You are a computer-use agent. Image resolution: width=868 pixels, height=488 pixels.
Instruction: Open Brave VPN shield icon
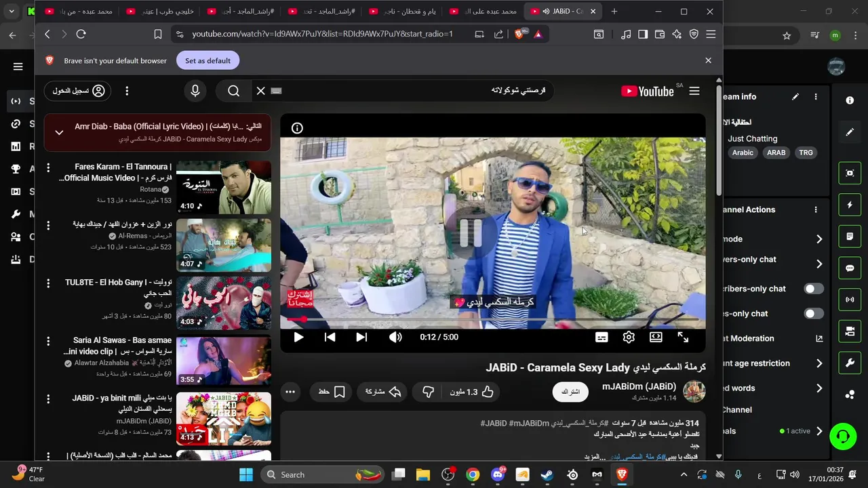(x=694, y=34)
